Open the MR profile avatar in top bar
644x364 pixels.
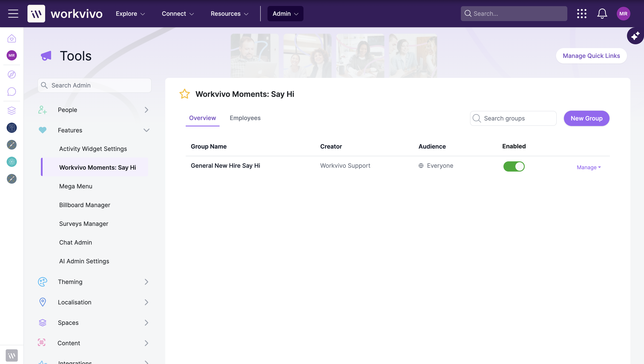[623, 13]
